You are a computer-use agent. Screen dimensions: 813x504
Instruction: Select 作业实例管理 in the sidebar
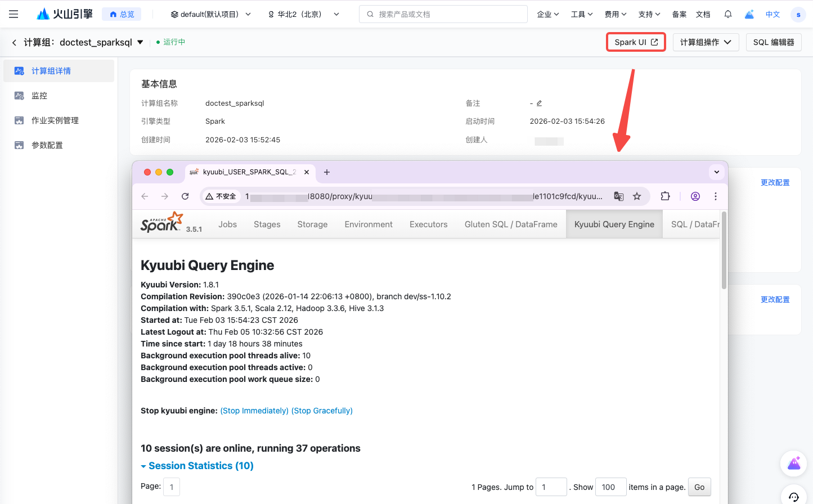59,120
